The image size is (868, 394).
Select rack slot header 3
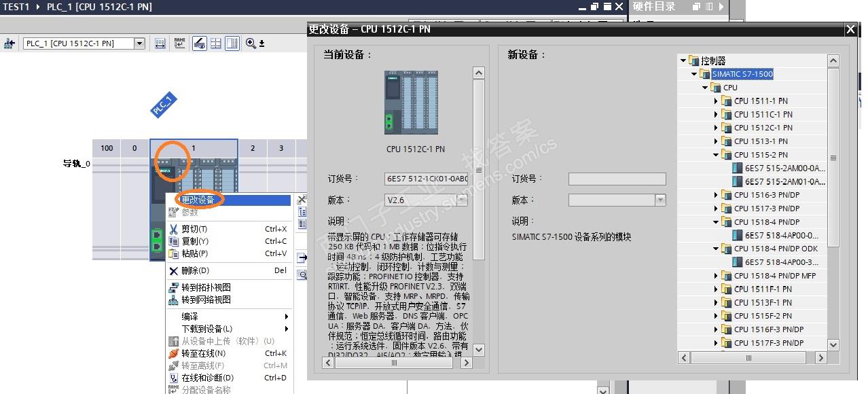tap(281, 148)
